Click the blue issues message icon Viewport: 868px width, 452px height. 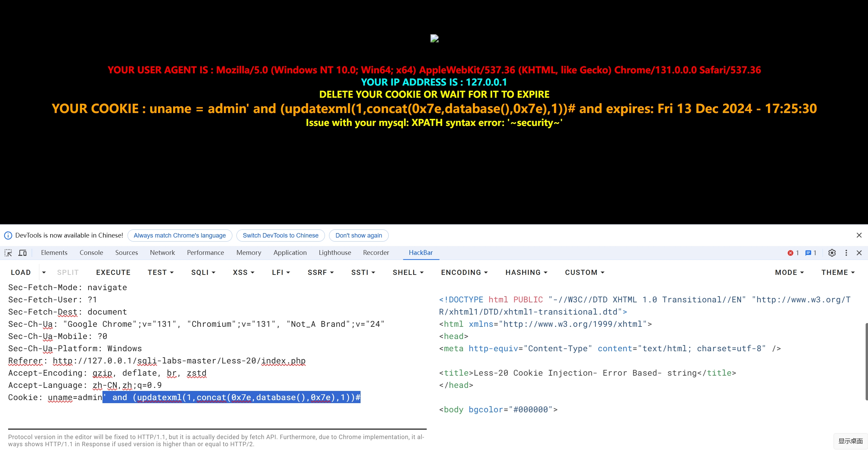pos(808,253)
